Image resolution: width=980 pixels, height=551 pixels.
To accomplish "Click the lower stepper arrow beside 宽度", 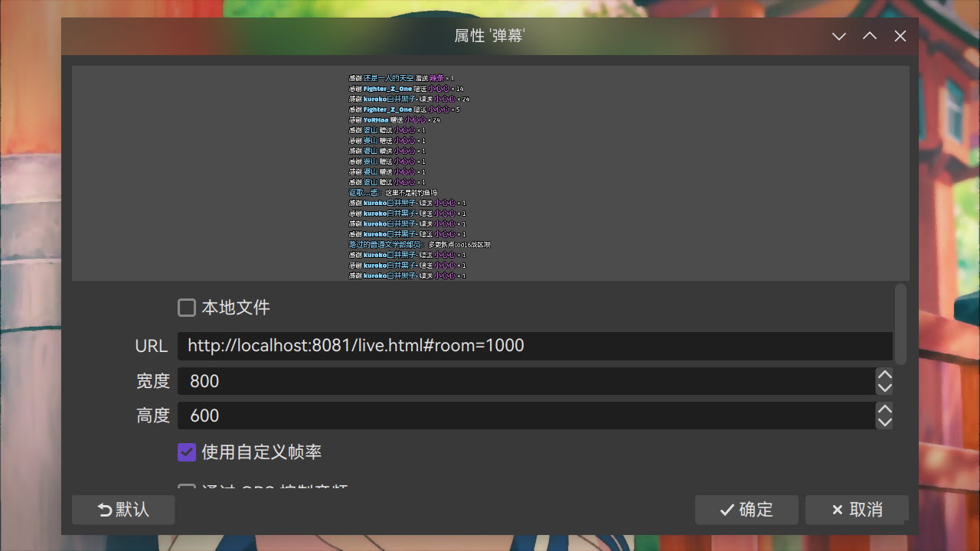I will tap(884, 388).
